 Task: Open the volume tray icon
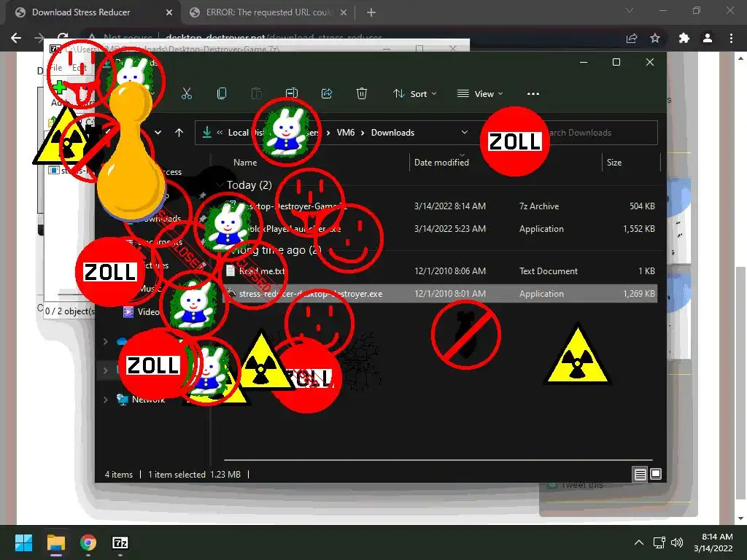(676, 542)
